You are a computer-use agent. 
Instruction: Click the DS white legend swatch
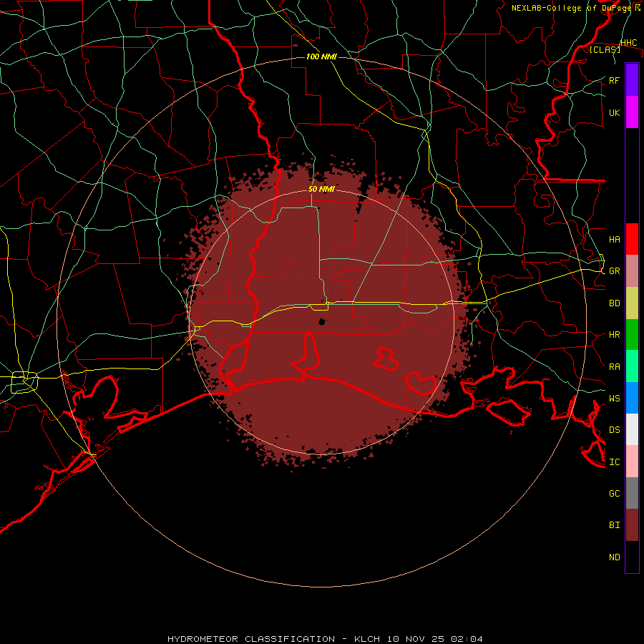click(x=632, y=429)
